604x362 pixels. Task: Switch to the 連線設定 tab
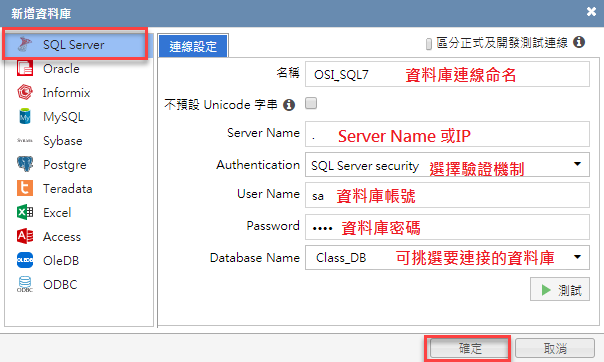click(x=193, y=46)
